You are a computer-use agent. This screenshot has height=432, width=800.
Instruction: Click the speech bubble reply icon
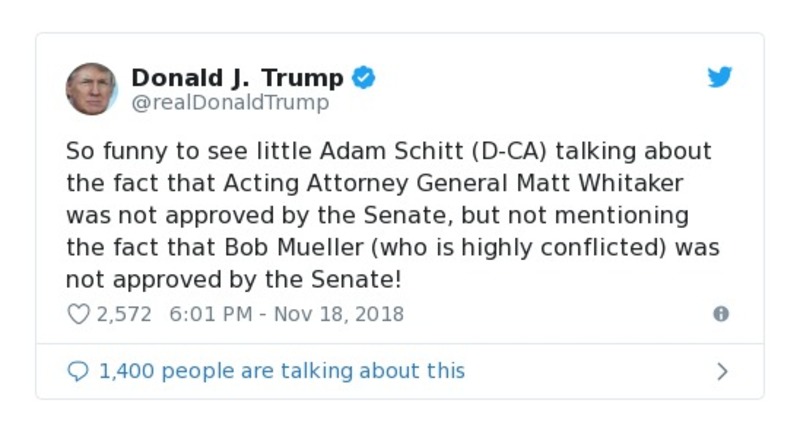[x=77, y=371]
